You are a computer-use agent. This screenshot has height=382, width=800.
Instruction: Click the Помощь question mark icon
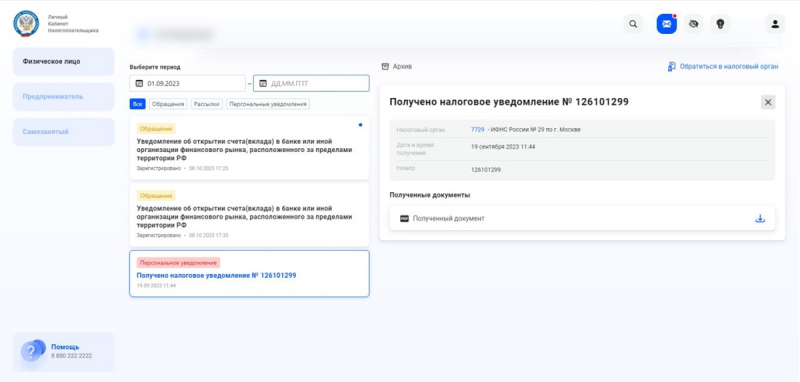click(x=32, y=351)
